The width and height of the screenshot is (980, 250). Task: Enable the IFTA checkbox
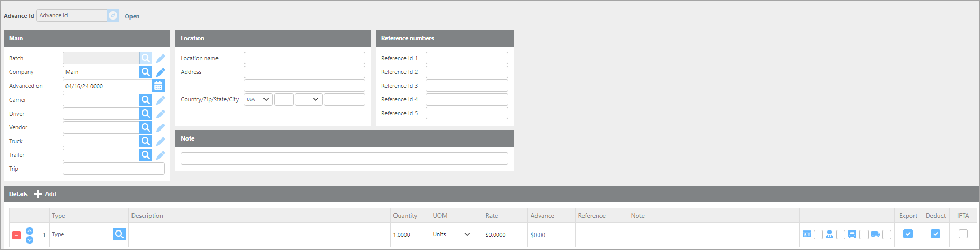[963, 234]
